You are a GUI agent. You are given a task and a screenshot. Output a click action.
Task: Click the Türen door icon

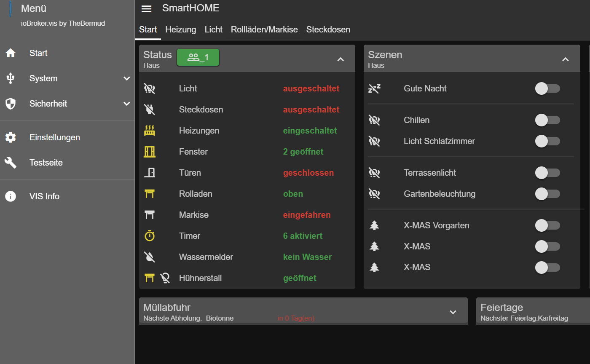point(150,173)
